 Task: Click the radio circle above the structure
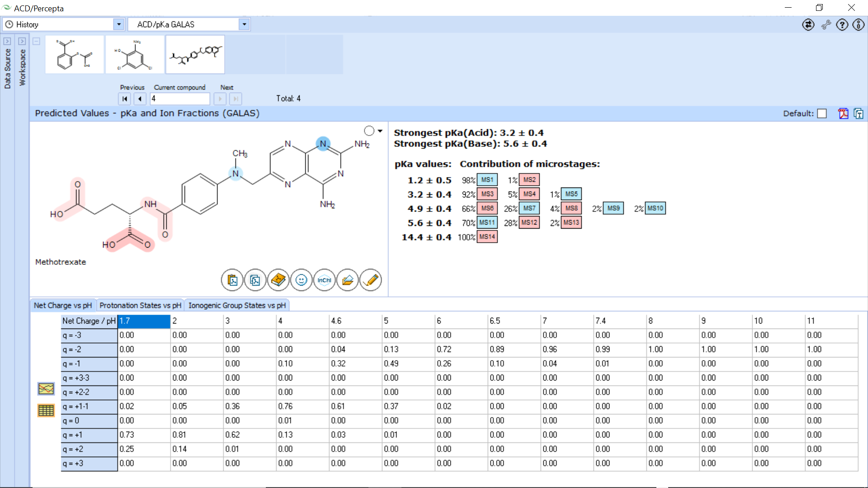(x=369, y=131)
